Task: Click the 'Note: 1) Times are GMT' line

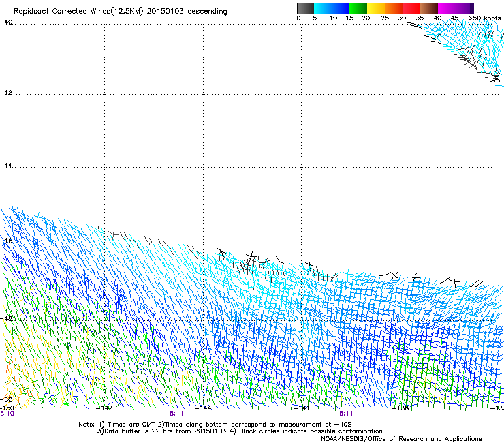Action: coord(215,425)
